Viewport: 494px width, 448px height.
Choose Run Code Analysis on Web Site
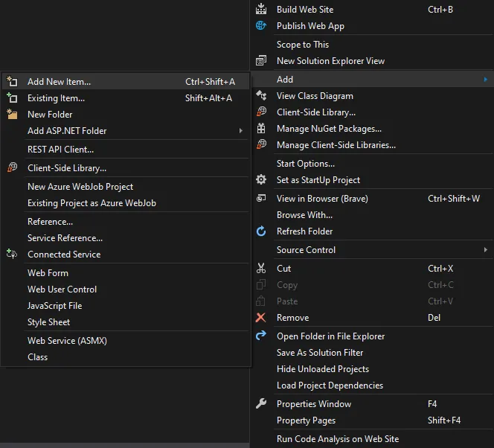337,439
